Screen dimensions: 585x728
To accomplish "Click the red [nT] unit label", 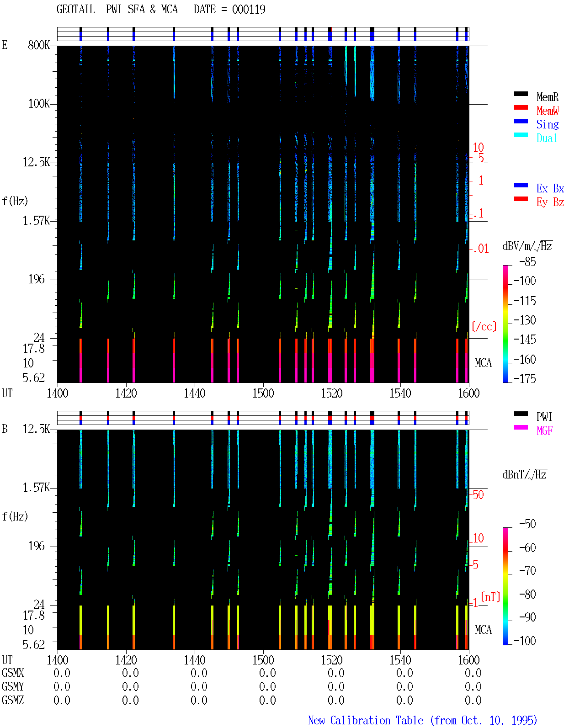I will tap(491, 597).
